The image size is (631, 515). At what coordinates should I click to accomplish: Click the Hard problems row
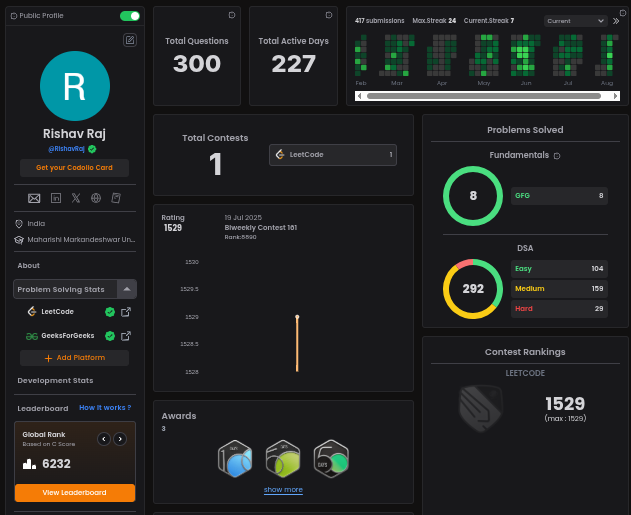pos(559,309)
